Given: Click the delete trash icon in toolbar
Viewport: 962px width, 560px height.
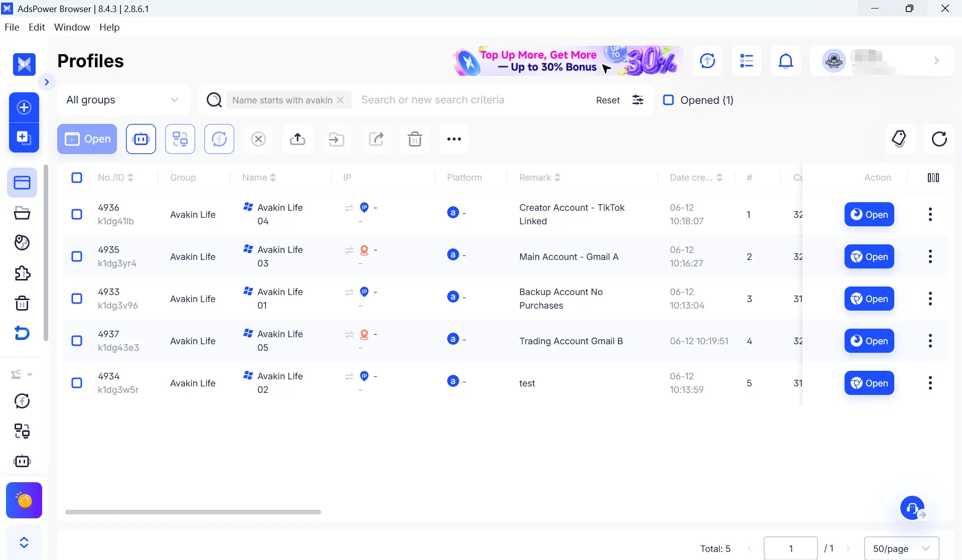Looking at the screenshot, I should (415, 139).
